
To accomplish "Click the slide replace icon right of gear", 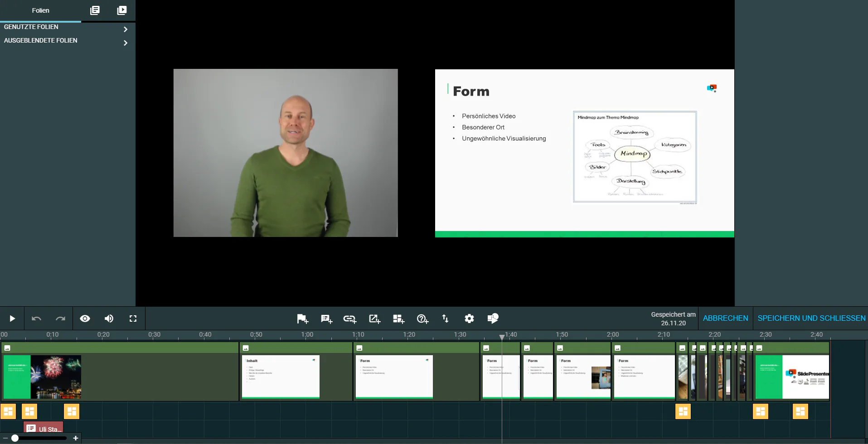I will pos(493,318).
